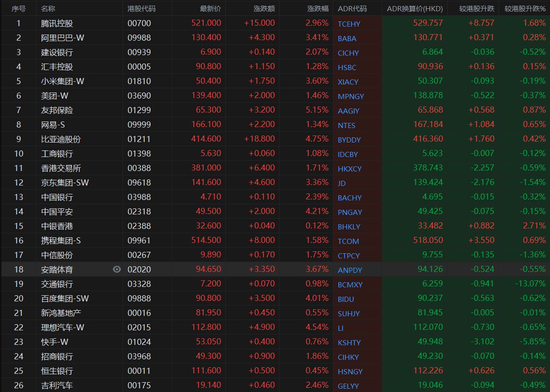
Task: Select the 理想汽车-W stock name
Action: (63, 328)
